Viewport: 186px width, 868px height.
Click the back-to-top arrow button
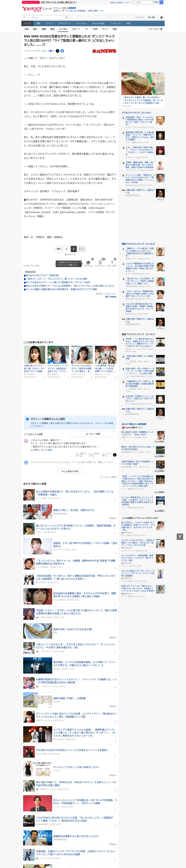point(180,536)
